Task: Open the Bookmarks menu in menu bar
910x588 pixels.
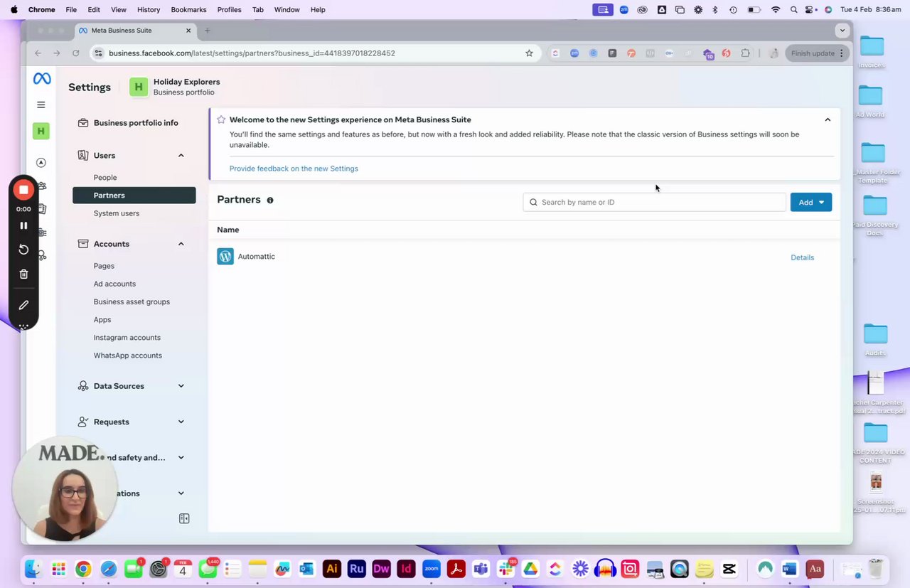Action: coord(188,9)
